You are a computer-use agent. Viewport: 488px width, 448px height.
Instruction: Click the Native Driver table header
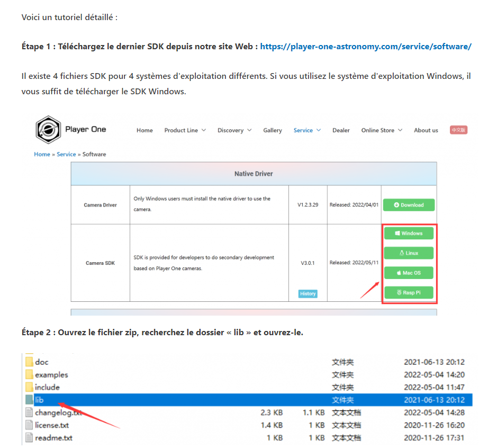pos(254,174)
